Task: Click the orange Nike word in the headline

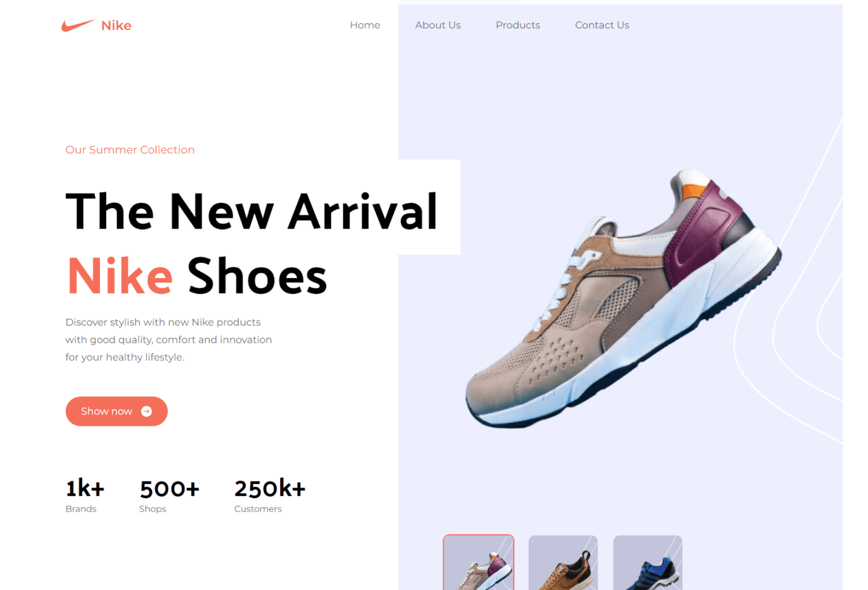Action: [x=120, y=276]
